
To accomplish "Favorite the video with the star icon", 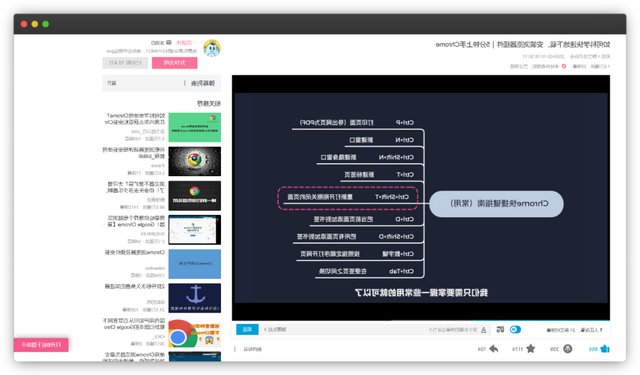I will tap(531, 348).
